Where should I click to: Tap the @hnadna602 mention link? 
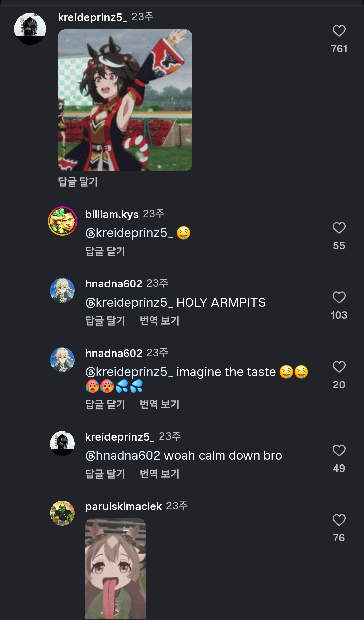[123, 456]
